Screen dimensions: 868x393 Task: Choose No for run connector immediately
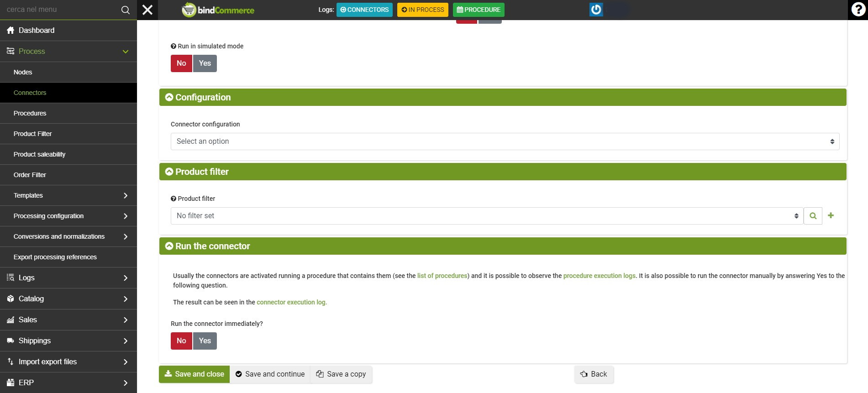[x=181, y=341]
